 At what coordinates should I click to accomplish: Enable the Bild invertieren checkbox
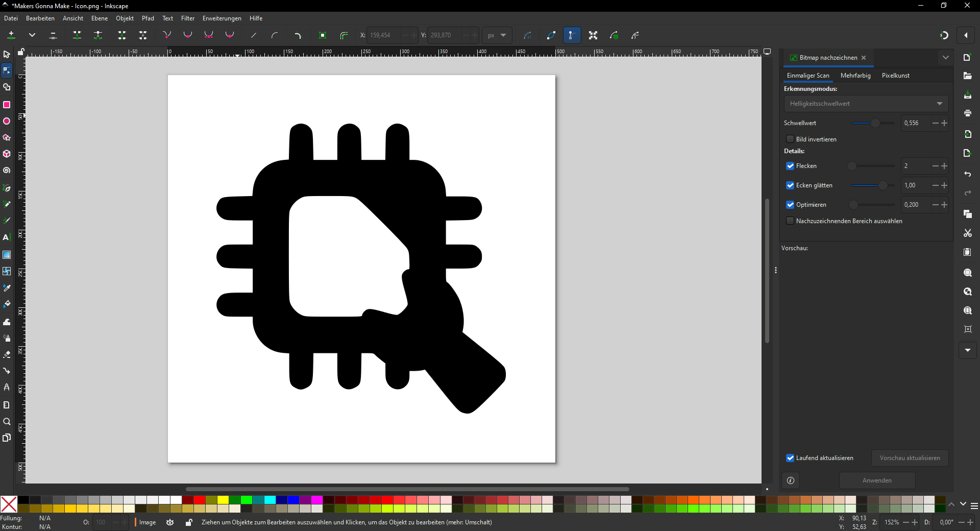(x=790, y=139)
